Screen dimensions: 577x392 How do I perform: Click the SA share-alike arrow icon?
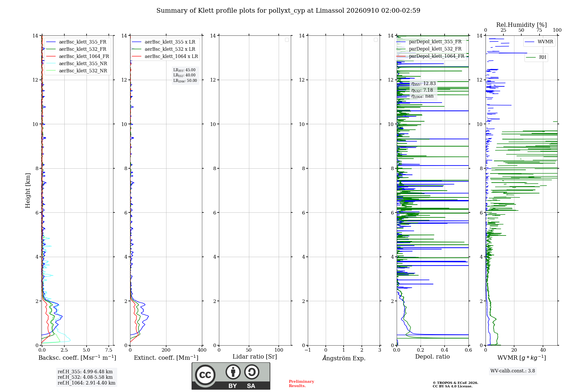click(252, 372)
